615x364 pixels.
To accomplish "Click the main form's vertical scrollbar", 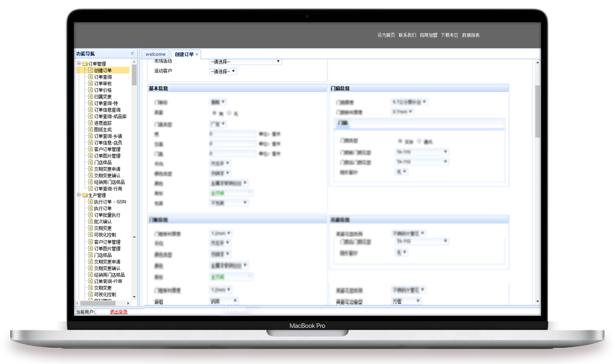I will click(538, 112).
